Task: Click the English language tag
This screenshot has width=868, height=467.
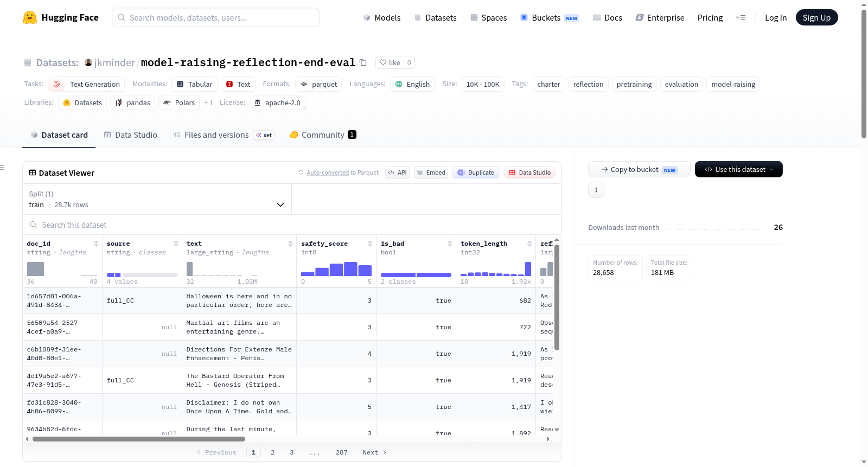Action: [412, 84]
